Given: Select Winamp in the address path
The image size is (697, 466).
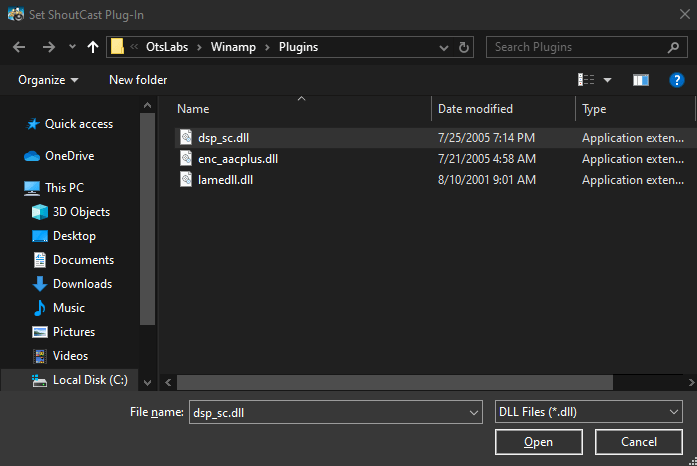Looking at the screenshot, I should (x=233, y=47).
